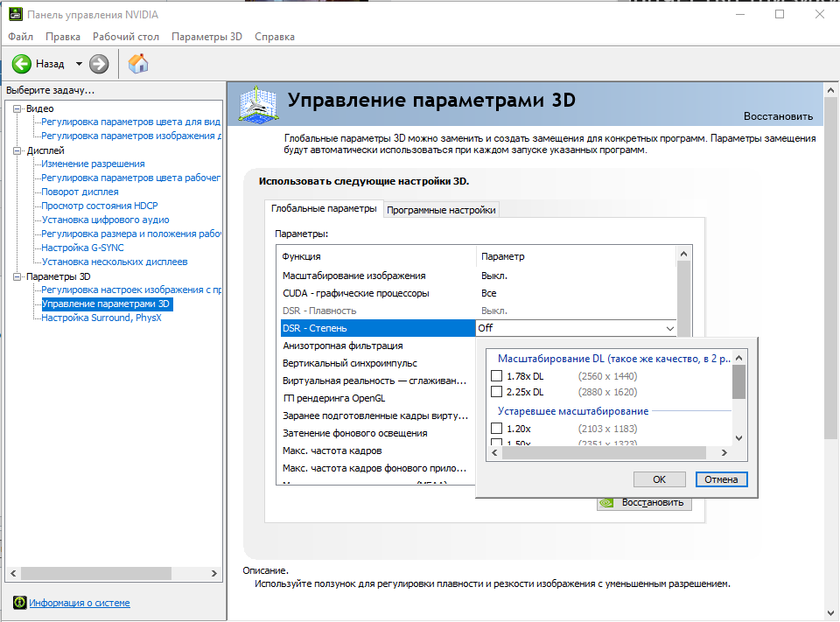Viewport: 840px width, 622px height.
Task: Click the NVIDIA logo in title bar
Action: [x=16, y=15]
